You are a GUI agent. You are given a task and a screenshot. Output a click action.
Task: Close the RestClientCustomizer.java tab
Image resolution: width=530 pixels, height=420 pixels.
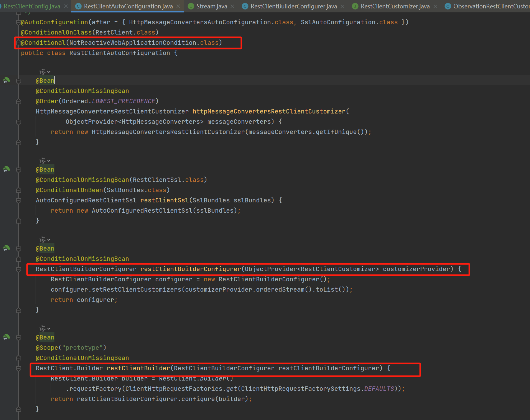pyautogui.click(x=435, y=6)
